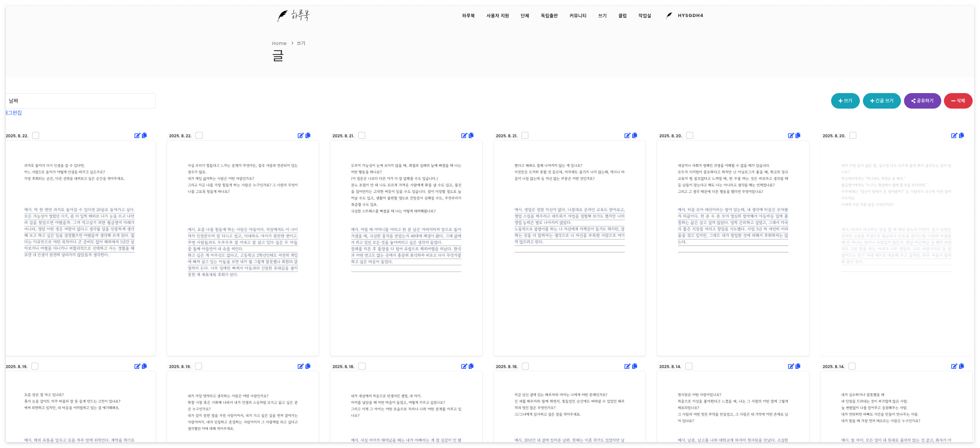Click edit icon on first 2025. 8. 22. entry
The width and height of the screenshot is (980, 448).
[137, 135]
